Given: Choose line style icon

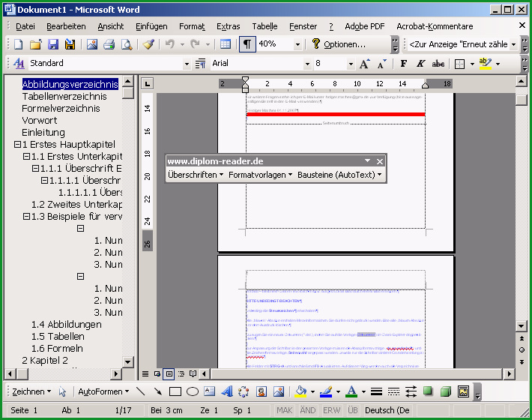Looking at the screenshot, I should [x=376, y=391].
